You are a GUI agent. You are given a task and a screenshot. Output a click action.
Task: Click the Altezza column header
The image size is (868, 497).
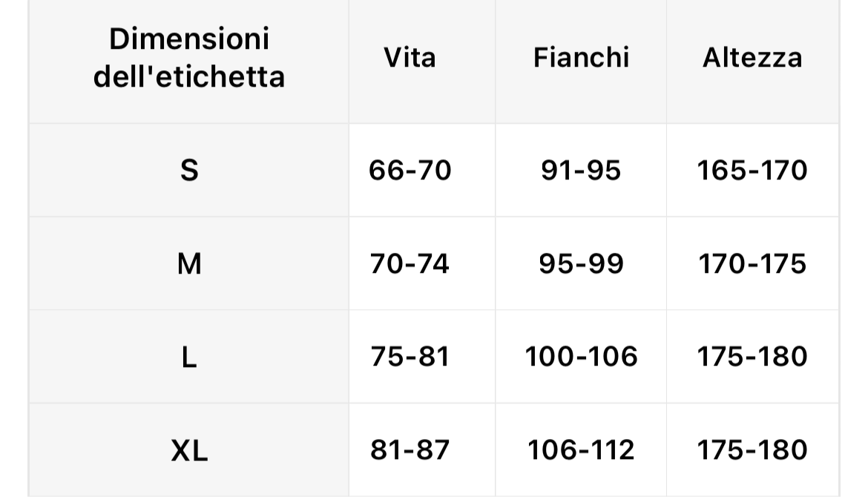click(x=752, y=58)
